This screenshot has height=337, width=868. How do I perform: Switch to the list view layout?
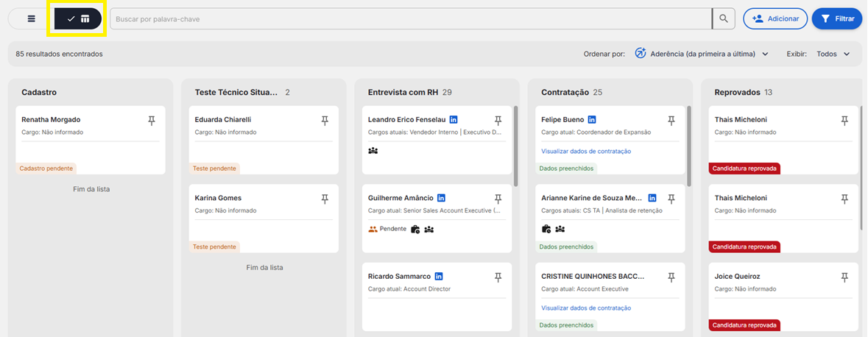point(32,19)
